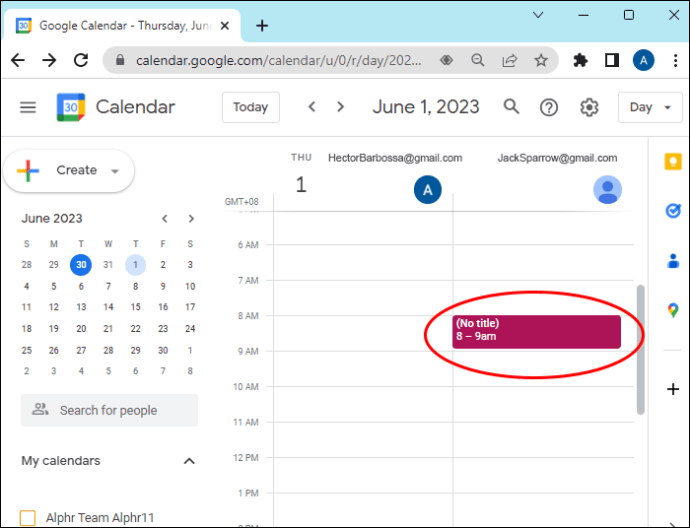
Task: Open Contacts side panel icon
Action: (673, 260)
